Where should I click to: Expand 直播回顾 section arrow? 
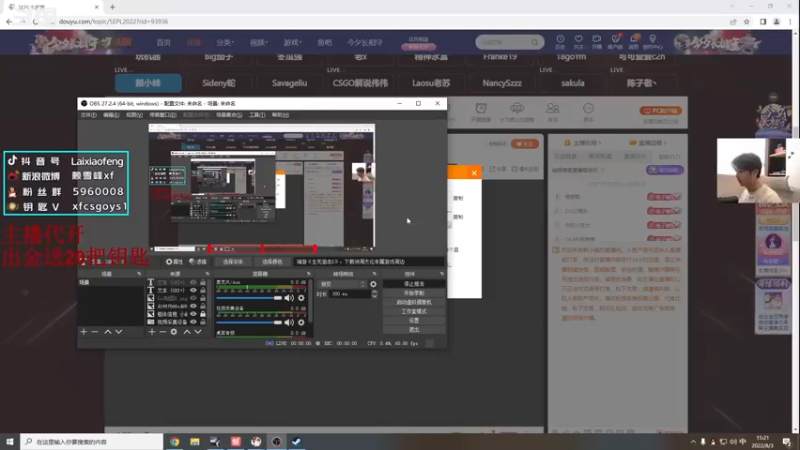pos(665,143)
